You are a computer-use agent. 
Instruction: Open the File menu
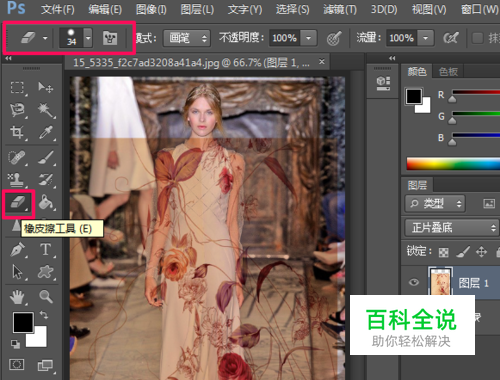(57, 9)
